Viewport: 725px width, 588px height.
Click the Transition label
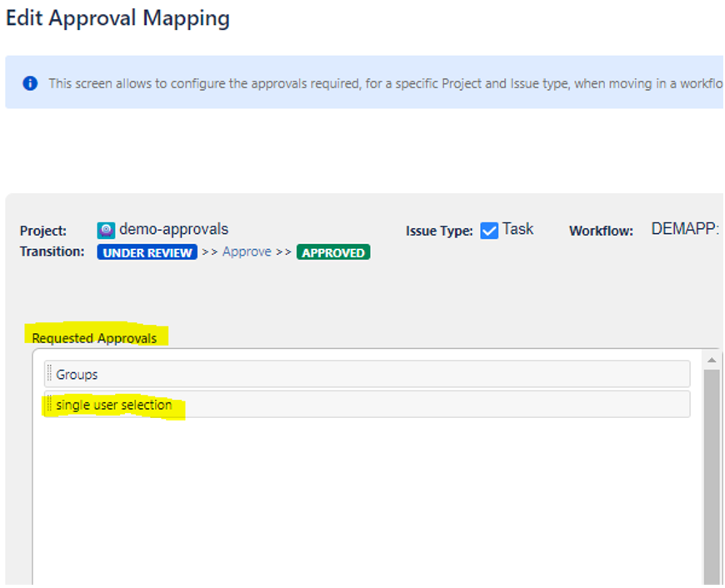click(52, 252)
